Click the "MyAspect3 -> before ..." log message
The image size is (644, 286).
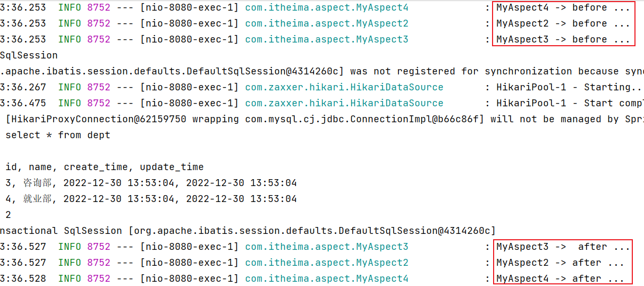point(563,39)
